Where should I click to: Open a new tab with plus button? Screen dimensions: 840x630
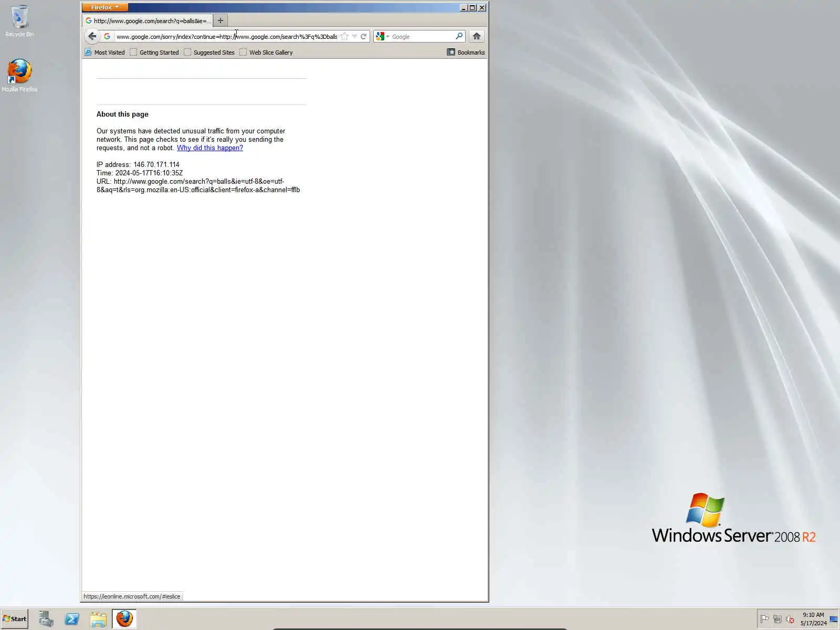pos(220,21)
